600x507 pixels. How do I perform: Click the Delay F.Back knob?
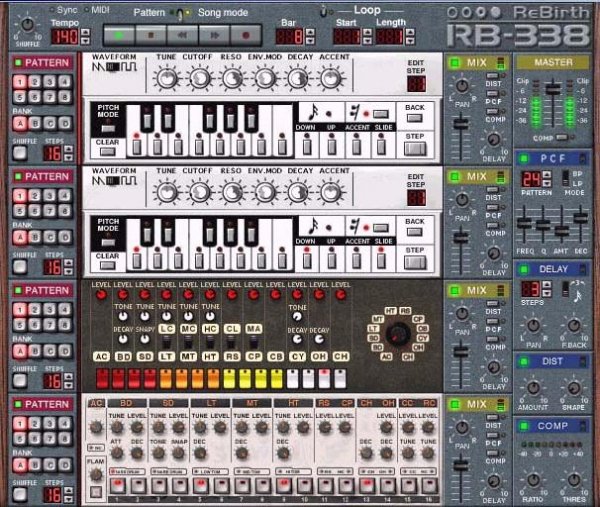(x=574, y=326)
